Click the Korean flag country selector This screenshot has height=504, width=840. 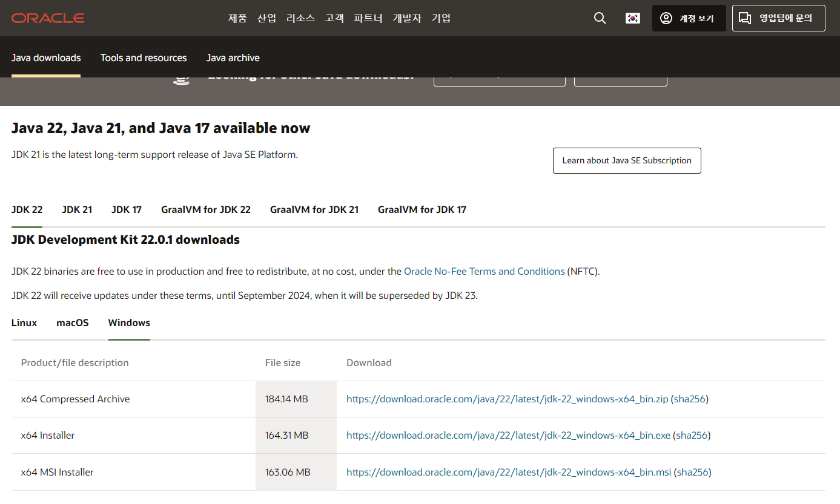point(633,18)
